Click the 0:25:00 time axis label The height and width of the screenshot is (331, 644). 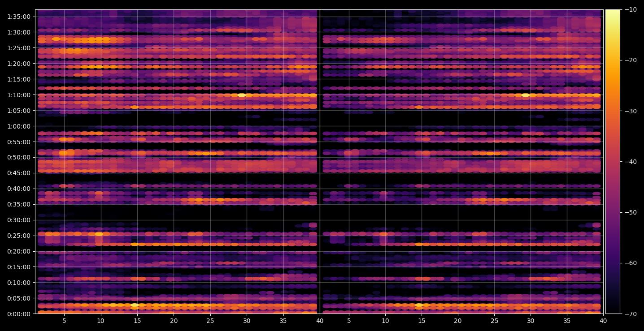[19, 236]
